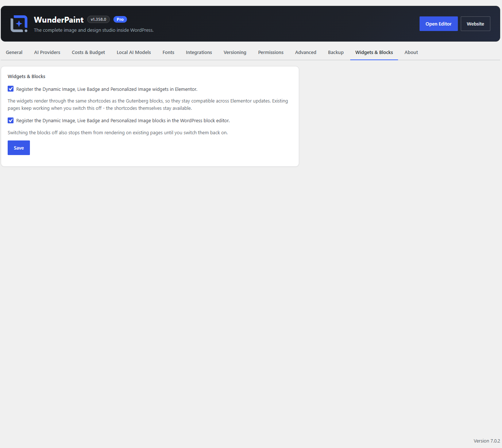Image resolution: width=502 pixels, height=448 pixels.
Task: Click the WunderPaint logo icon
Action: (x=19, y=24)
